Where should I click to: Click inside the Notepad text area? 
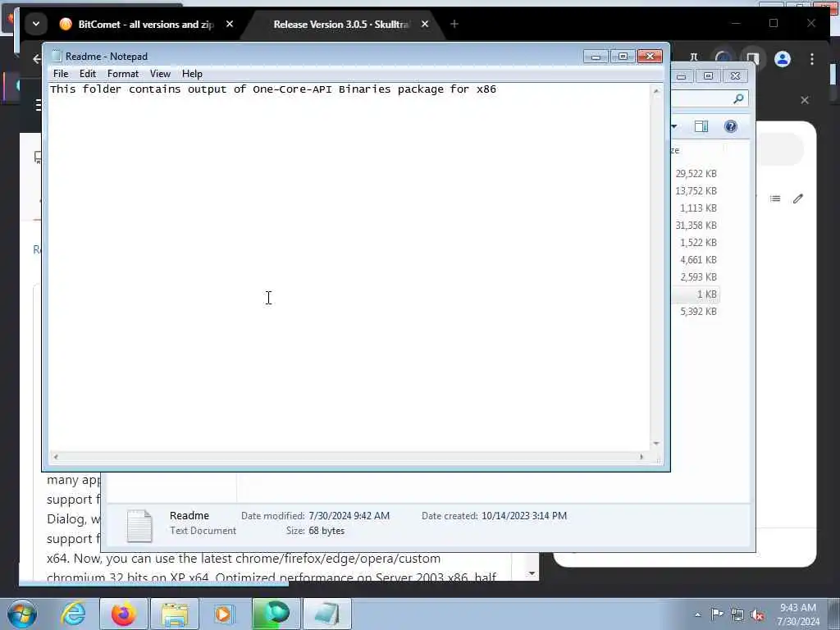tap(349, 267)
